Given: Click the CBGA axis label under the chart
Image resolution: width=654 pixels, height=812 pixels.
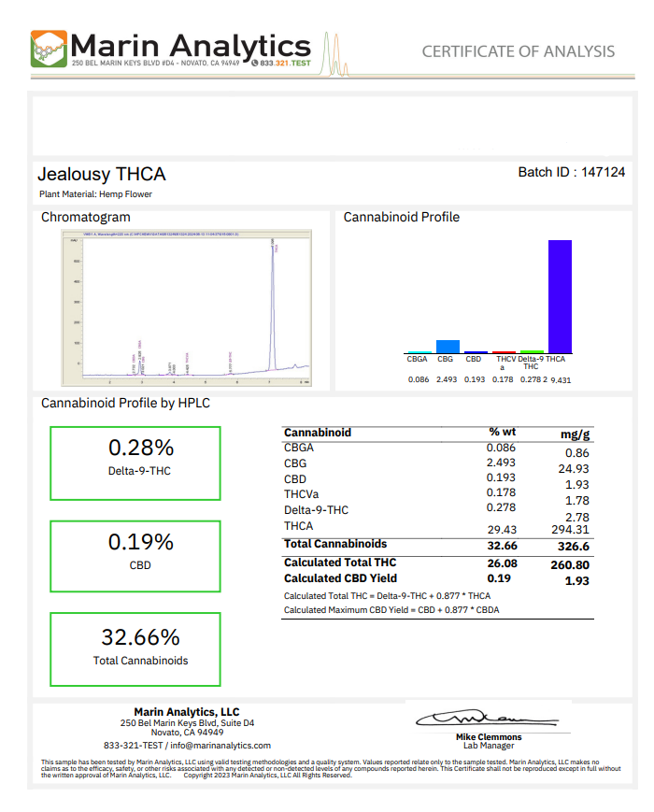Looking at the screenshot, I should point(417,359).
